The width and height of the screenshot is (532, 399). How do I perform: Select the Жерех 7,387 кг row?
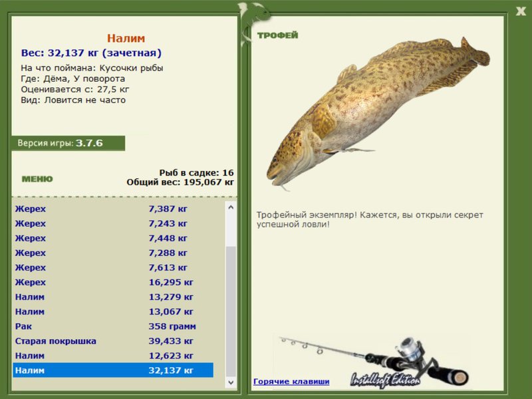(x=113, y=209)
